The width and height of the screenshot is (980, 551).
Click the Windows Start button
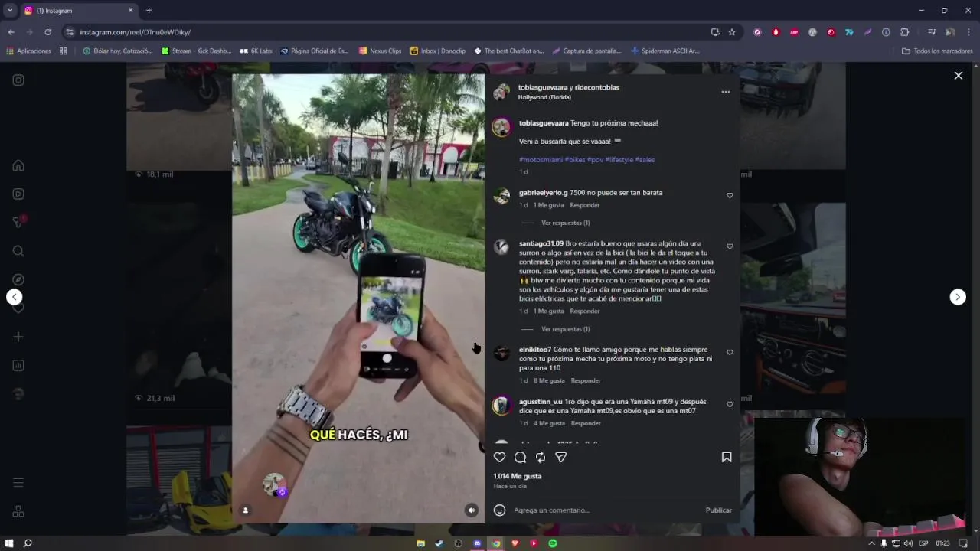9,543
